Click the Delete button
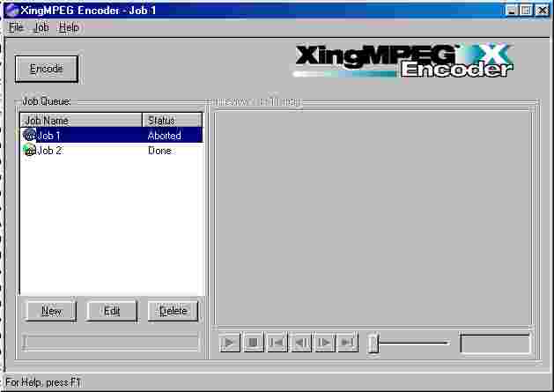554x392 pixels. point(173,311)
